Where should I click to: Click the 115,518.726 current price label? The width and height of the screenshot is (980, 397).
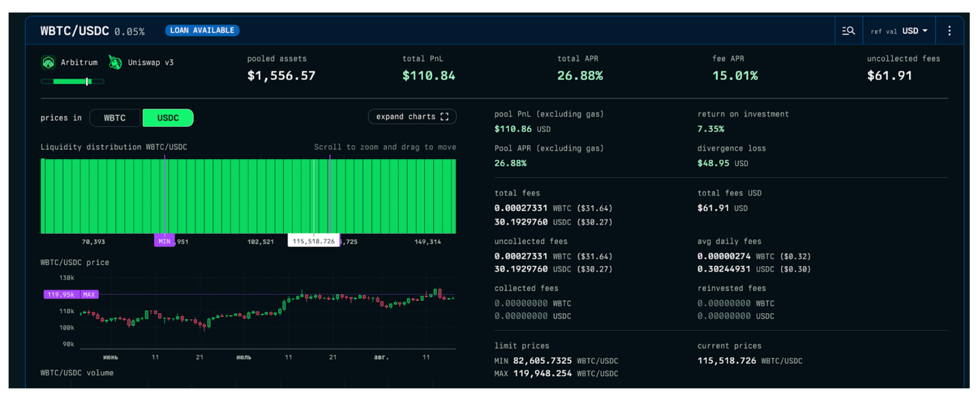[314, 241]
